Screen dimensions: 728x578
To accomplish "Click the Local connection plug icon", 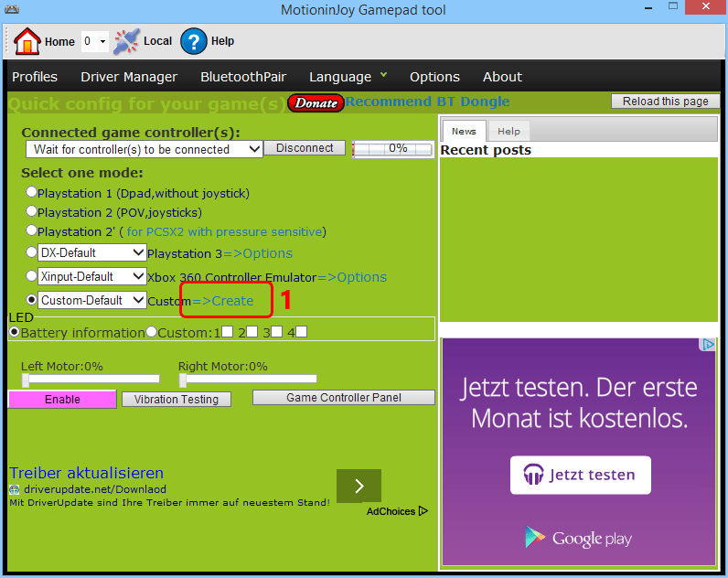I will 126,41.
